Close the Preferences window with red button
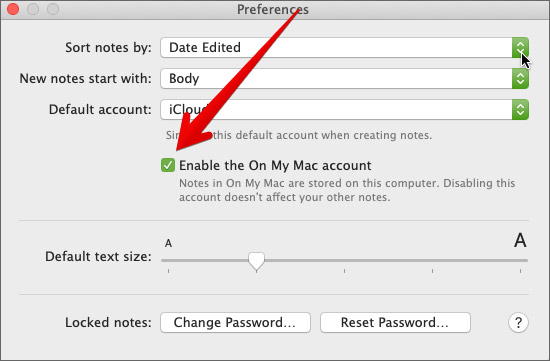This screenshot has width=550, height=361. [13, 9]
